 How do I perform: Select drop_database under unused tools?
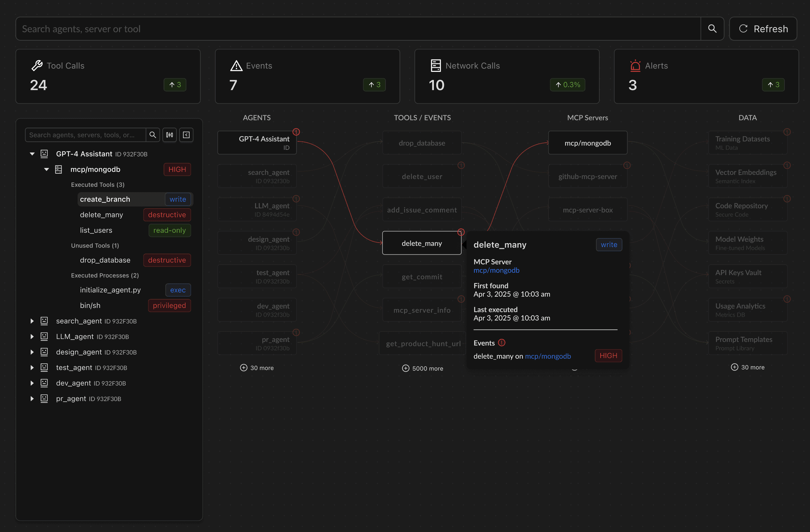point(105,260)
